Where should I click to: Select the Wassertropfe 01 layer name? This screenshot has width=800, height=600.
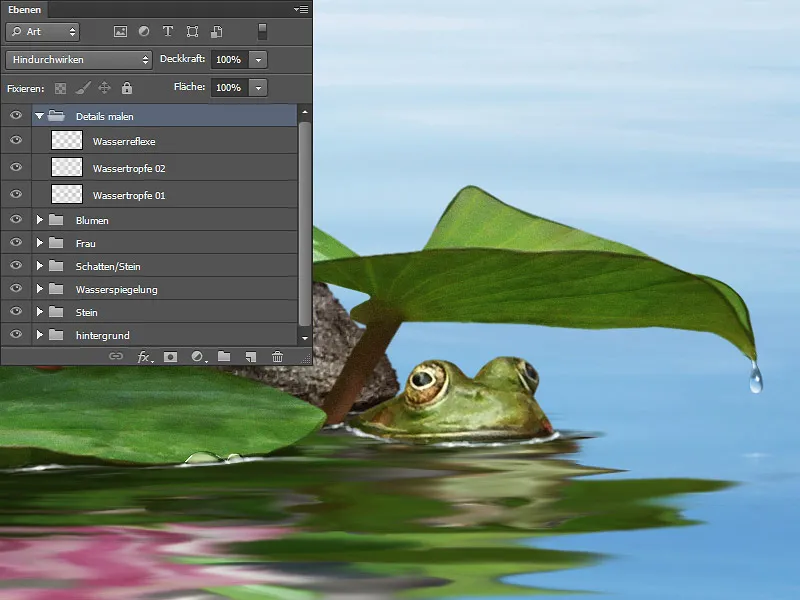coord(129,196)
